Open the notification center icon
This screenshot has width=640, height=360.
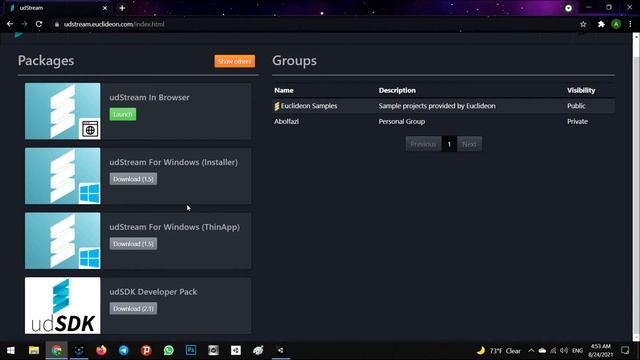(625, 351)
